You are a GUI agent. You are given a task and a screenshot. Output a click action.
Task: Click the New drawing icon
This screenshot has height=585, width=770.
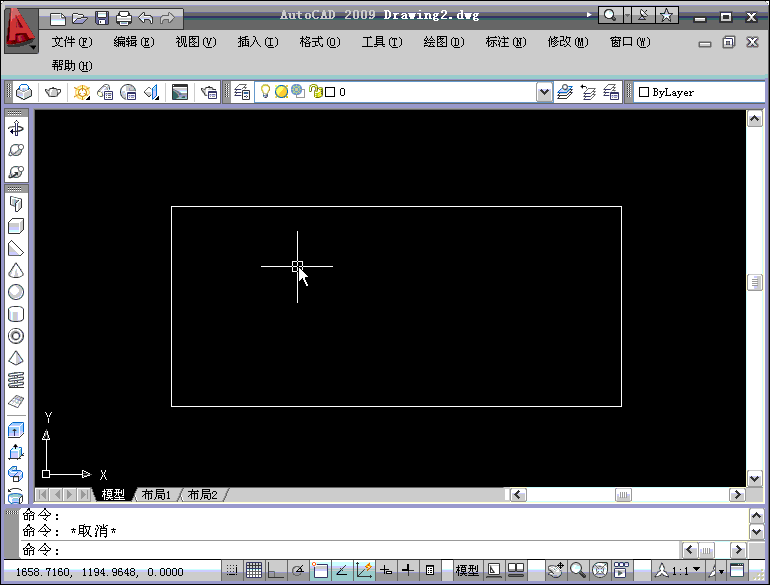coord(57,19)
